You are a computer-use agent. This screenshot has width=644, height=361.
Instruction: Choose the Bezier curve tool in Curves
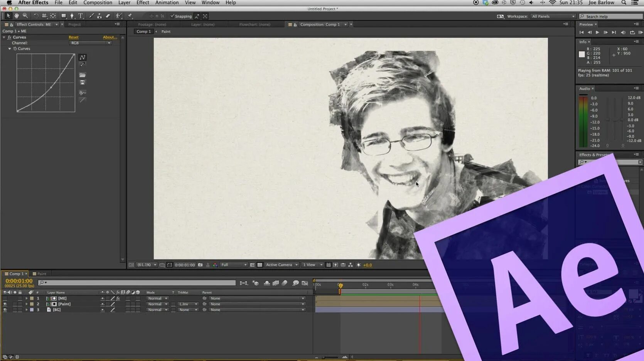pos(82,57)
